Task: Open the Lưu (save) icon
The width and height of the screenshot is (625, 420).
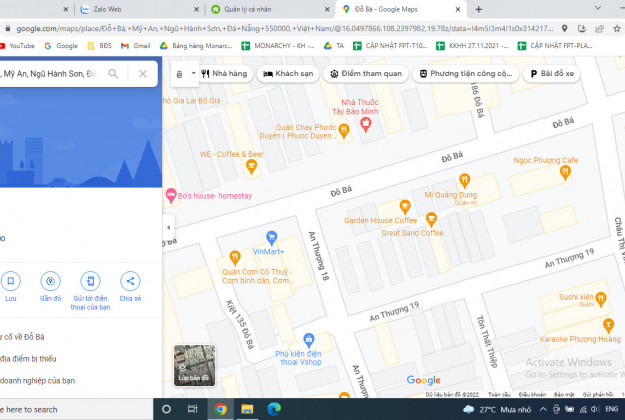Action: click(x=11, y=281)
